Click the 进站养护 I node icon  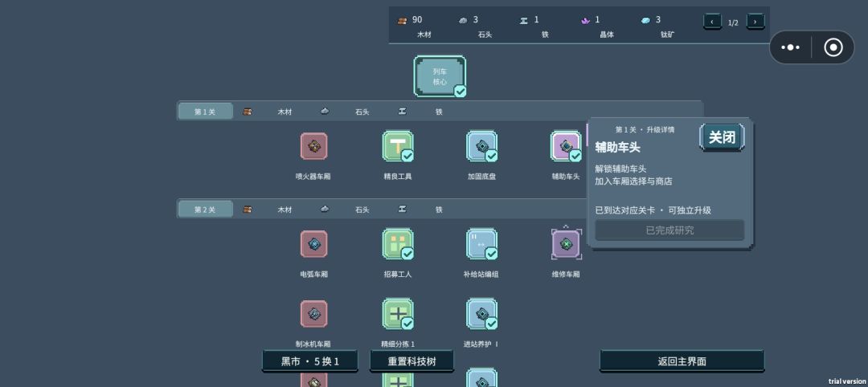481,314
